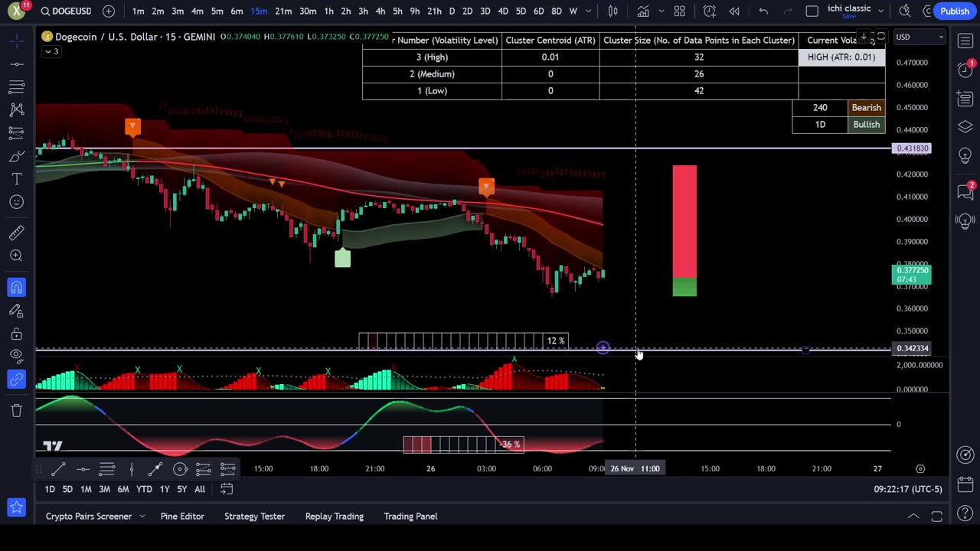Image resolution: width=980 pixels, height=551 pixels.
Task: Open the ideas stream broadcast icon
Action: coord(965,222)
